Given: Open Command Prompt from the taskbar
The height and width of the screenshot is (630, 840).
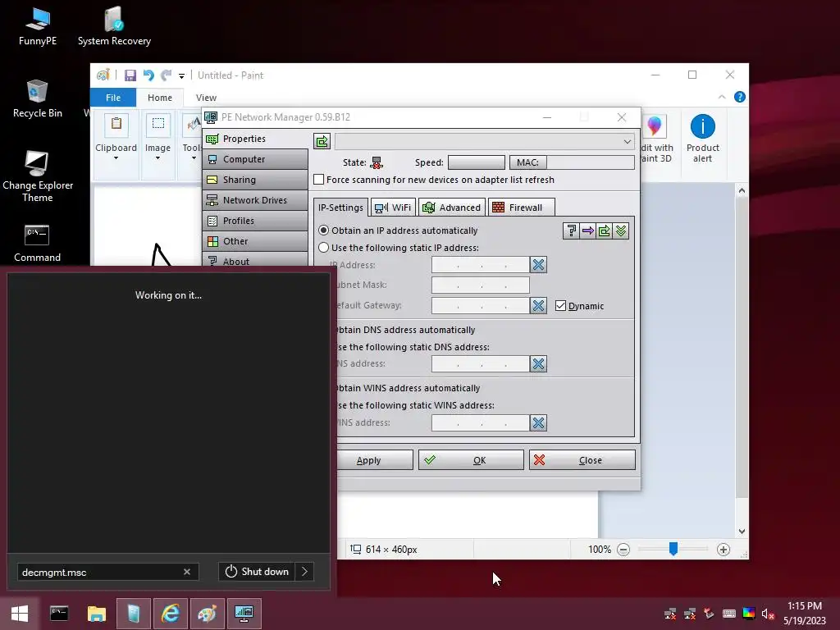Looking at the screenshot, I should pyautogui.click(x=59, y=614).
